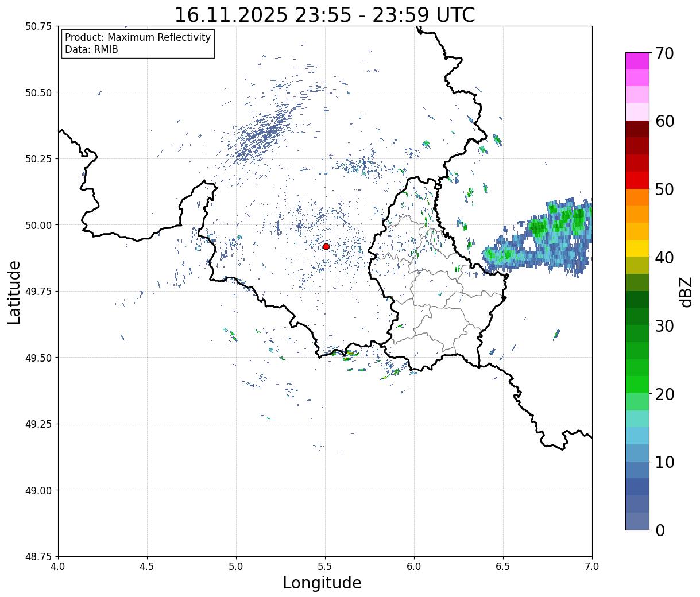This screenshot has width=700, height=597.
Task: Click the '49.50' latitude tick label
Action: pyautogui.click(x=38, y=358)
